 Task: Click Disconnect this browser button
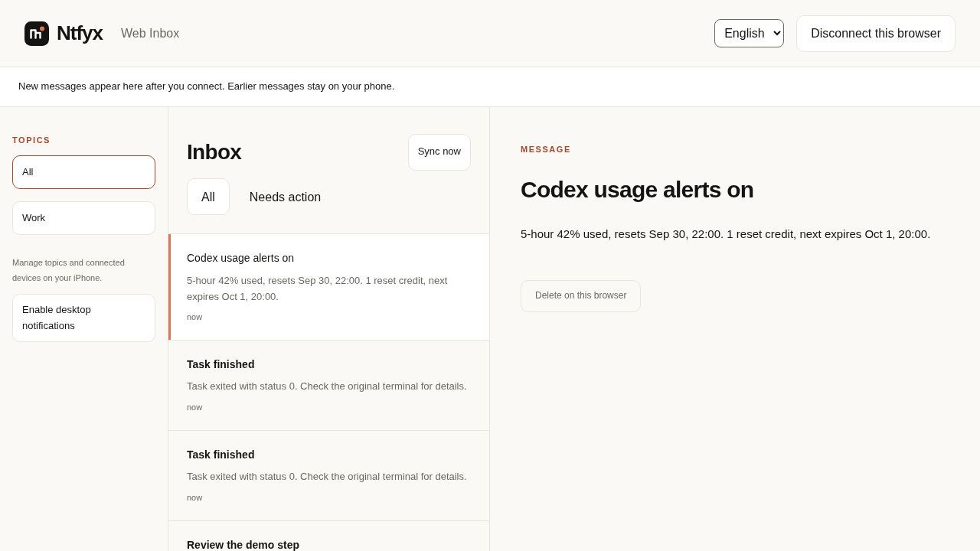click(876, 34)
